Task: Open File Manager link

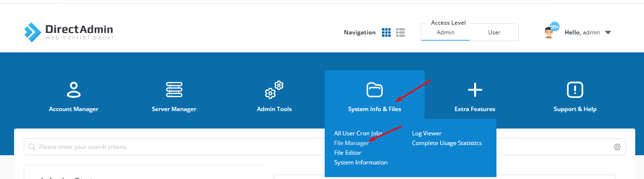Action: click(351, 143)
